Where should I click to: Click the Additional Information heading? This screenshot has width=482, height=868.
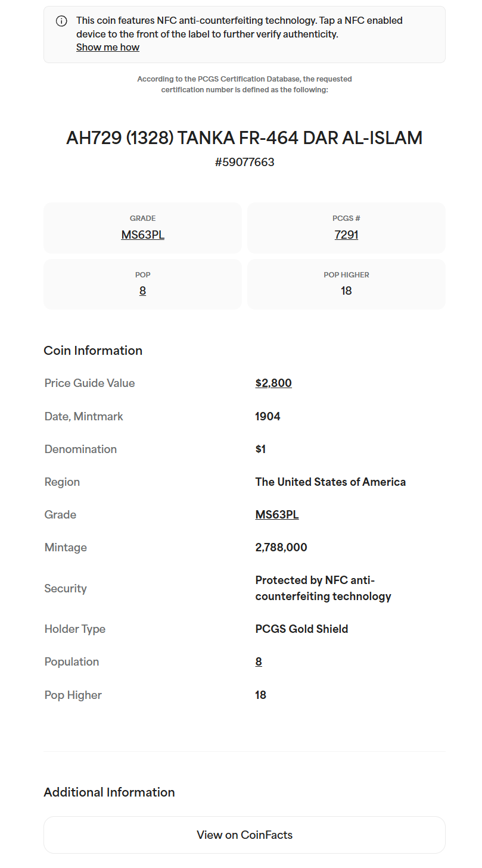(x=109, y=792)
